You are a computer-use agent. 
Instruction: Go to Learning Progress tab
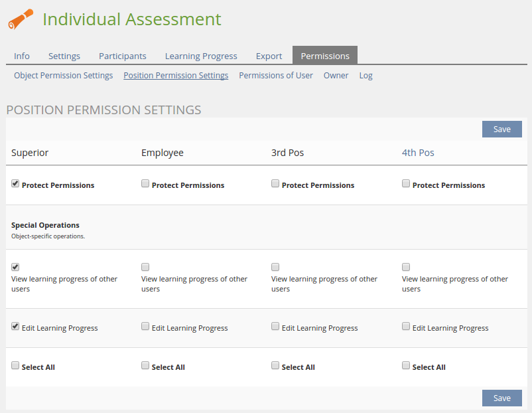[x=201, y=56]
